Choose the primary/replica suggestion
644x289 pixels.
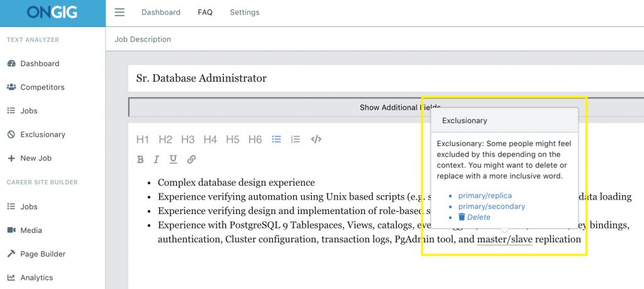point(485,196)
